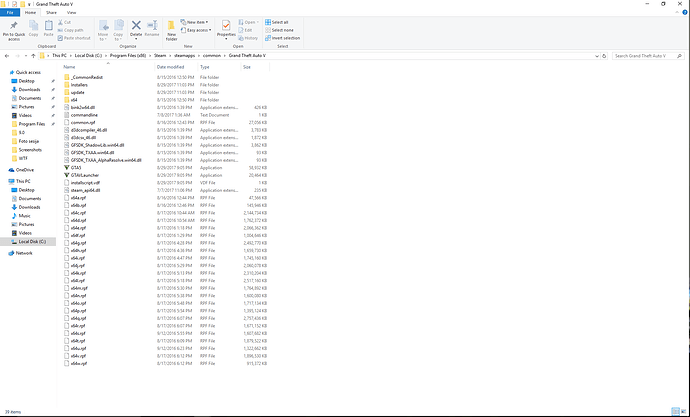The width and height of the screenshot is (690, 417).
Task: Sort by the Date modified column header
Action: click(x=171, y=67)
